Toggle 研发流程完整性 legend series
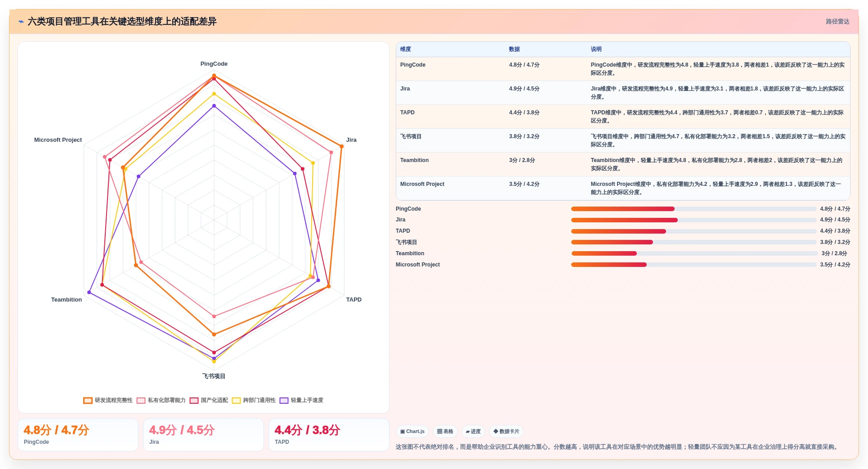868x469 pixels. pyautogui.click(x=108, y=400)
